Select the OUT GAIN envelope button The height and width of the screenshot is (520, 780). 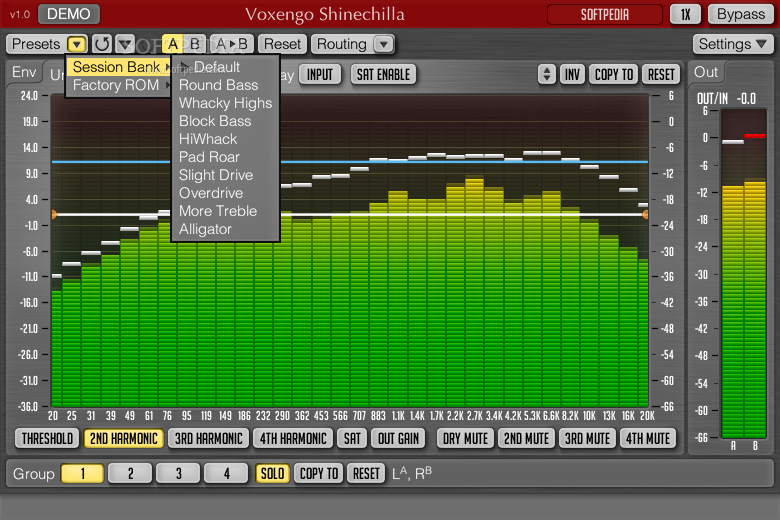(398, 438)
